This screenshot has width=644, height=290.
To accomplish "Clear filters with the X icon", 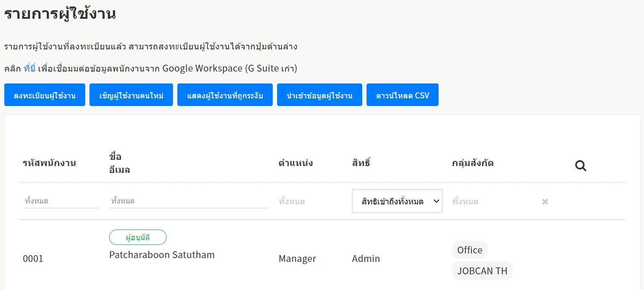I will click(x=545, y=201).
